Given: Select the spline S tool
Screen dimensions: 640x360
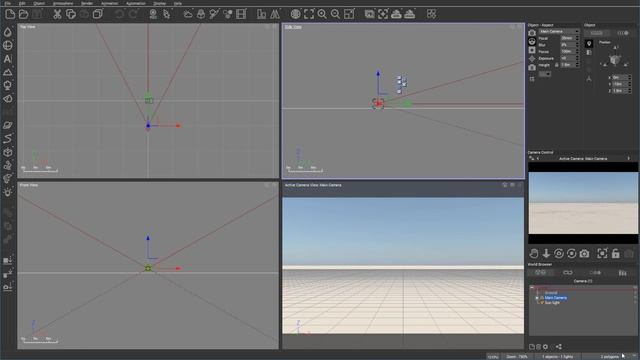Looking at the screenshot, I should point(8,139).
